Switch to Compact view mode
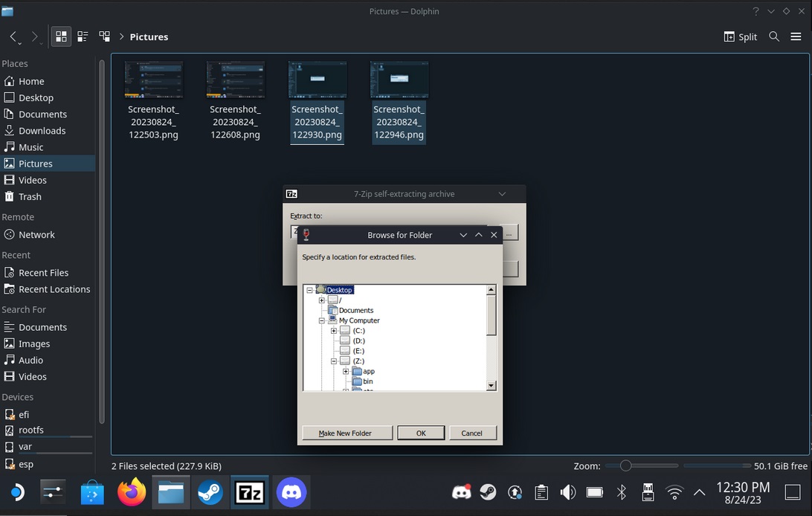The image size is (812, 516). click(83, 36)
